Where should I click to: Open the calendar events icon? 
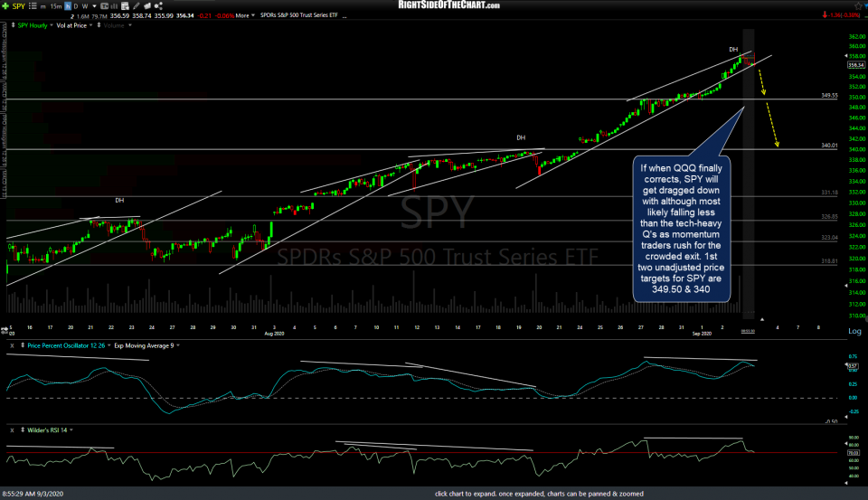125,6
